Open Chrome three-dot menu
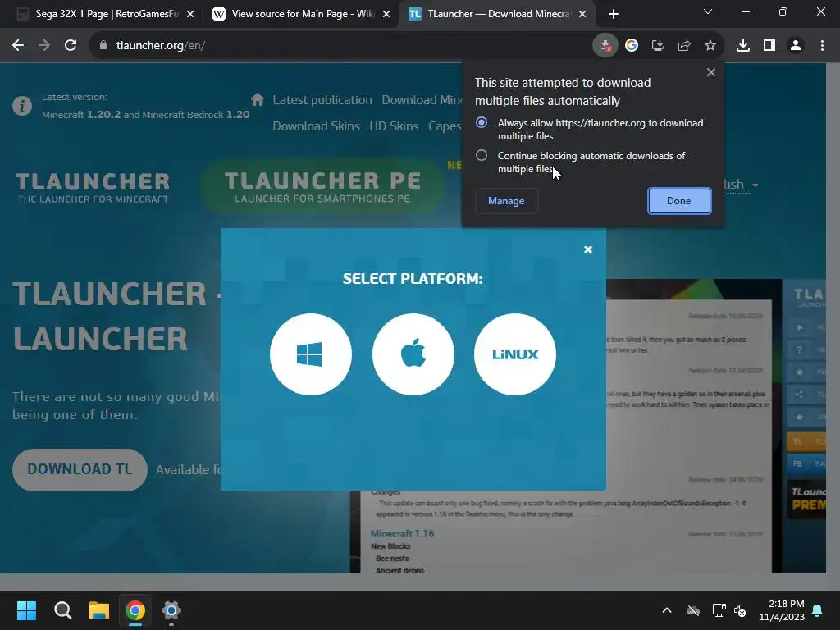 pos(822,46)
